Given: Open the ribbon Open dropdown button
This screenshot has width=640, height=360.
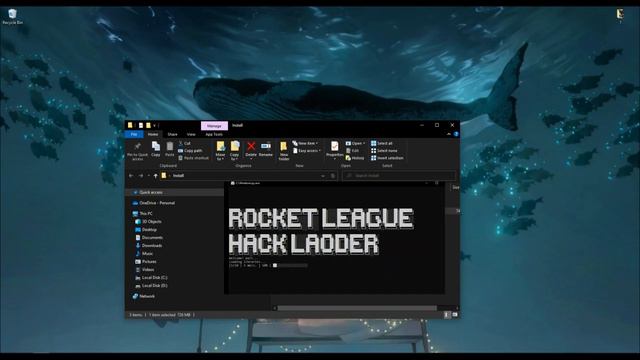Looking at the screenshot, I should (x=355, y=143).
